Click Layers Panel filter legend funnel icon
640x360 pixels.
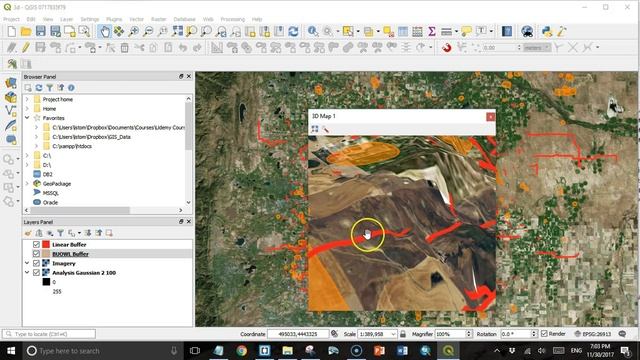click(60, 233)
